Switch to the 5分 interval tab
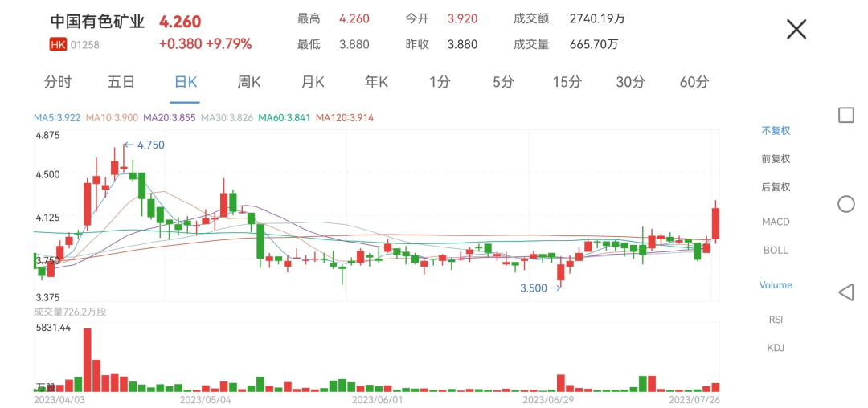Screen dimensions: 868x408 coord(503,83)
